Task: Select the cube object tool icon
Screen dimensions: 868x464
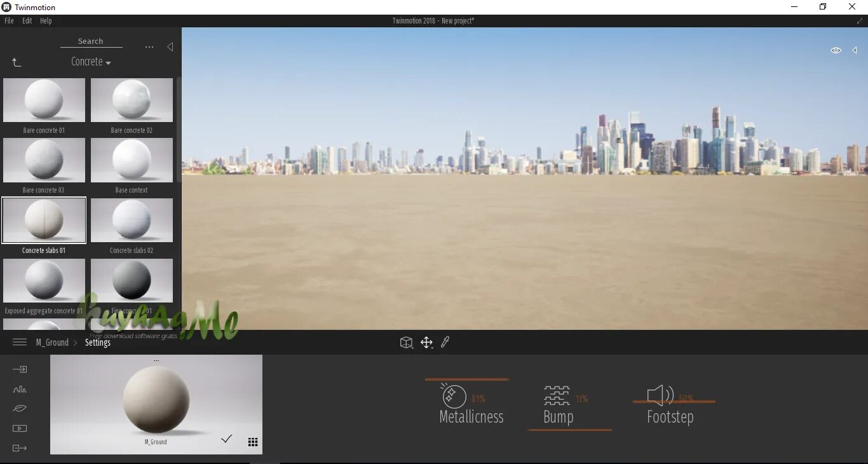Action: click(406, 343)
